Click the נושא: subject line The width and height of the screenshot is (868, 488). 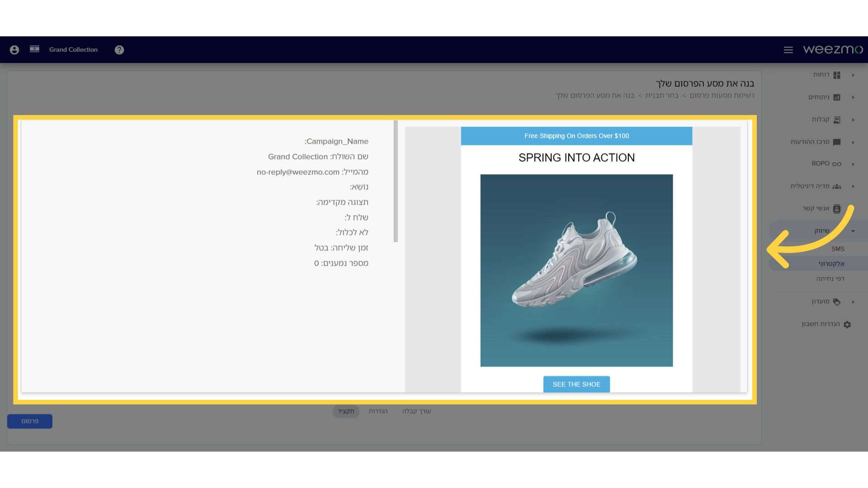pyautogui.click(x=359, y=187)
